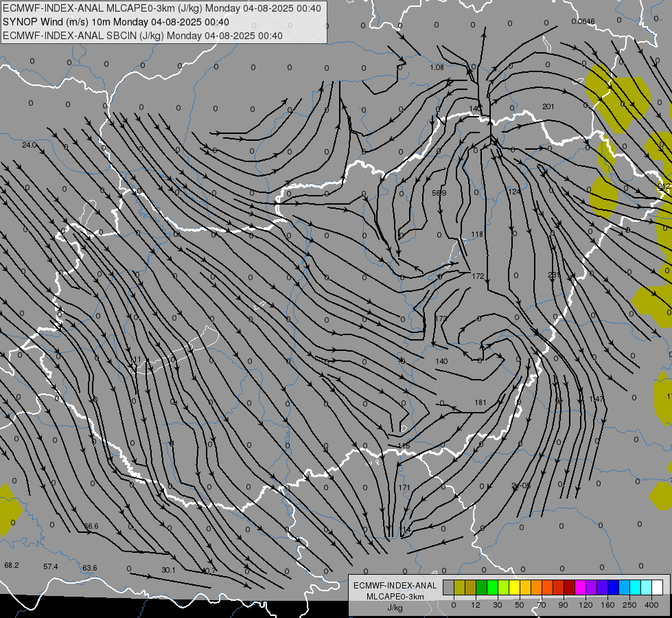Select the white legend swatch
Image resolution: width=672 pixels, height=618 pixels.
pos(657,587)
